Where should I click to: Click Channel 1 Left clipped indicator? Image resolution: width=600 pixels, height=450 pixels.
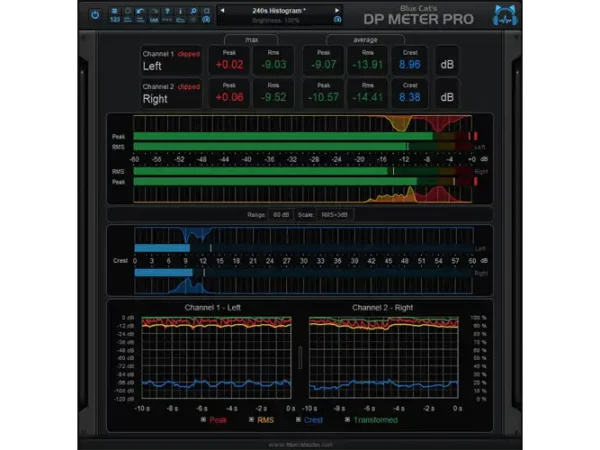pyautogui.click(x=189, y=54)
